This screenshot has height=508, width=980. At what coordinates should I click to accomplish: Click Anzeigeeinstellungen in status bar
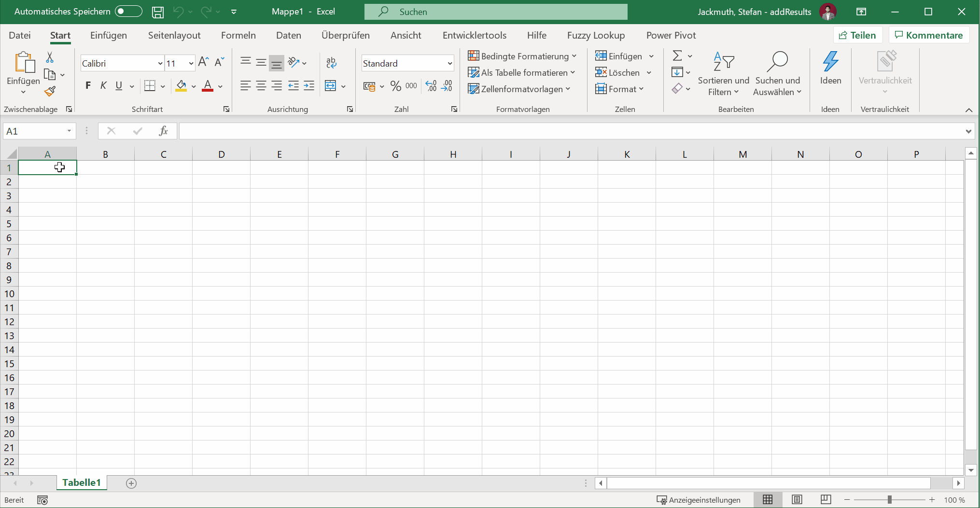point(699,500)
